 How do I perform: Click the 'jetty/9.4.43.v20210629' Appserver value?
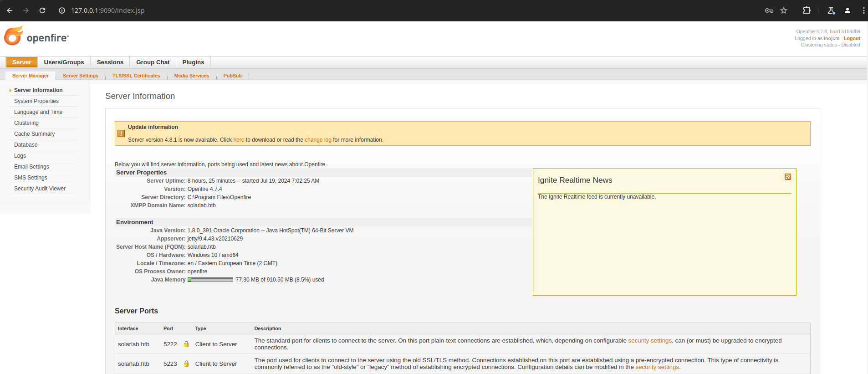215,239
